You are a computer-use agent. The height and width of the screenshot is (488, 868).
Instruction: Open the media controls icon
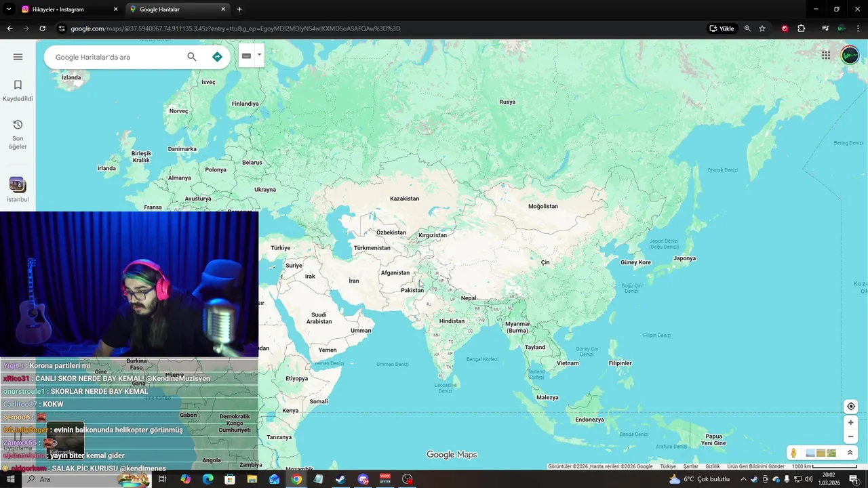[x=825, y=28]
